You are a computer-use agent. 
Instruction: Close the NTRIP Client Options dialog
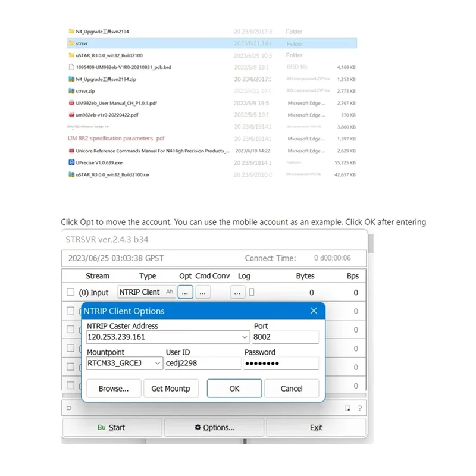tap(314, 311)
